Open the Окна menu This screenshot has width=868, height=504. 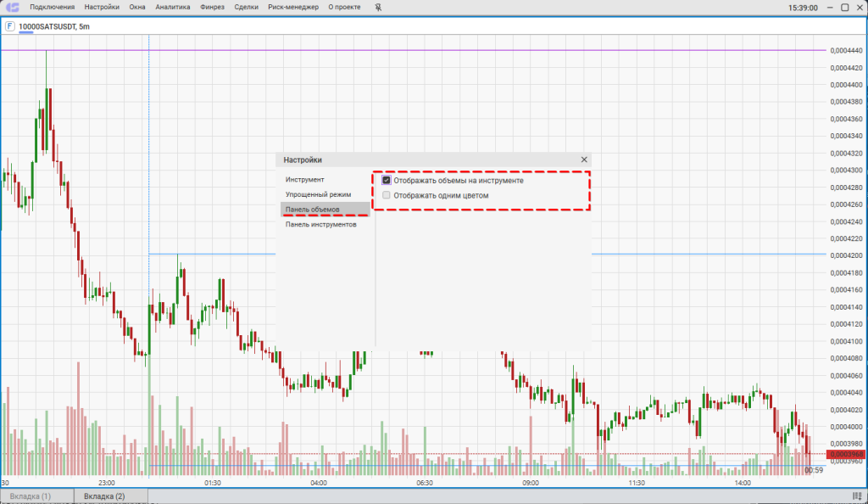tap(137, 7)
